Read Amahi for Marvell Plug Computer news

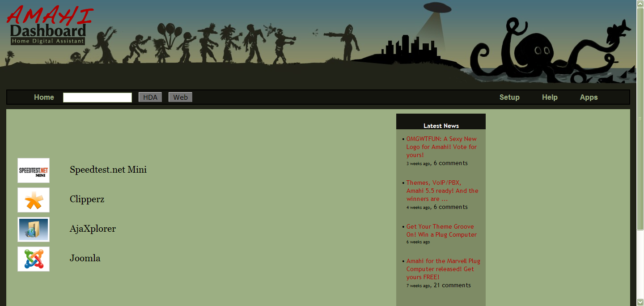pos(443,269)
